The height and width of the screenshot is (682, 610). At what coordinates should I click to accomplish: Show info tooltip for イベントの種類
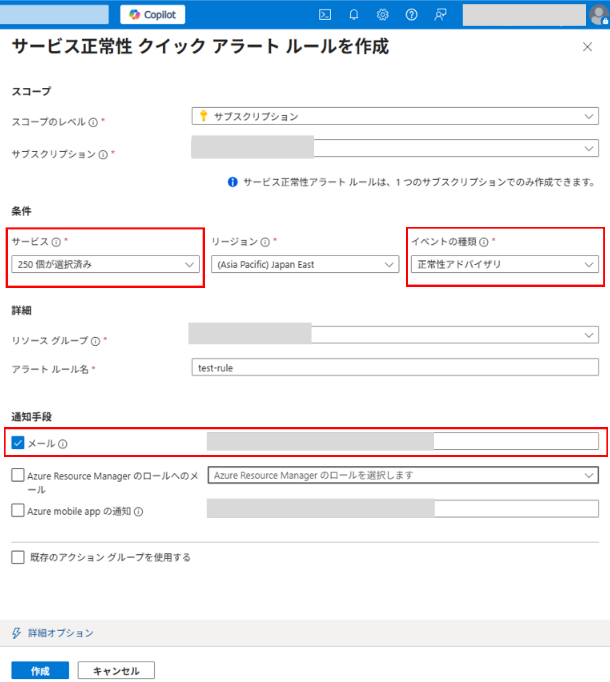point(484,242)
